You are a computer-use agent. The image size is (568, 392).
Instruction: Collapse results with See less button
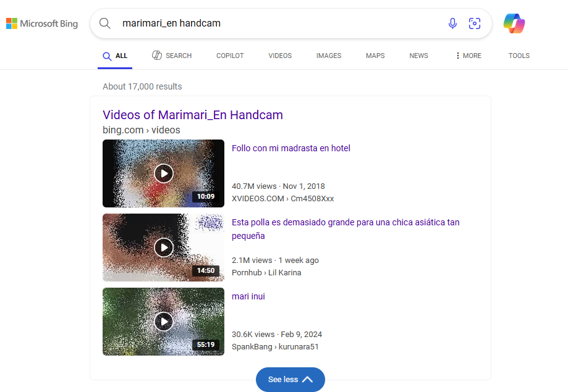pos(290,379)
